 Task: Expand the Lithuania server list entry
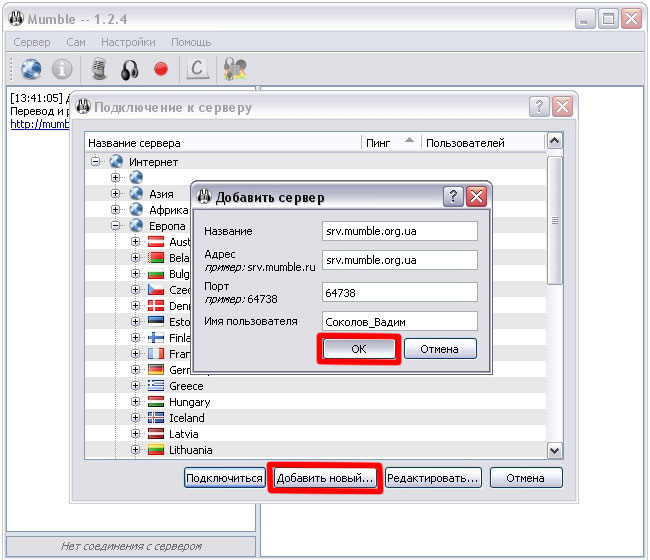pos(136,450)
